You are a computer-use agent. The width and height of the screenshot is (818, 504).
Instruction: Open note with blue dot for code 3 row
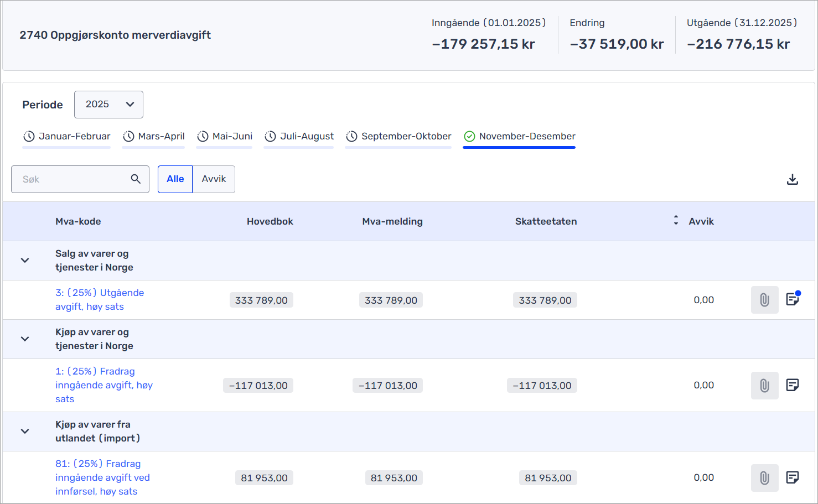click(x=792, y=299)
